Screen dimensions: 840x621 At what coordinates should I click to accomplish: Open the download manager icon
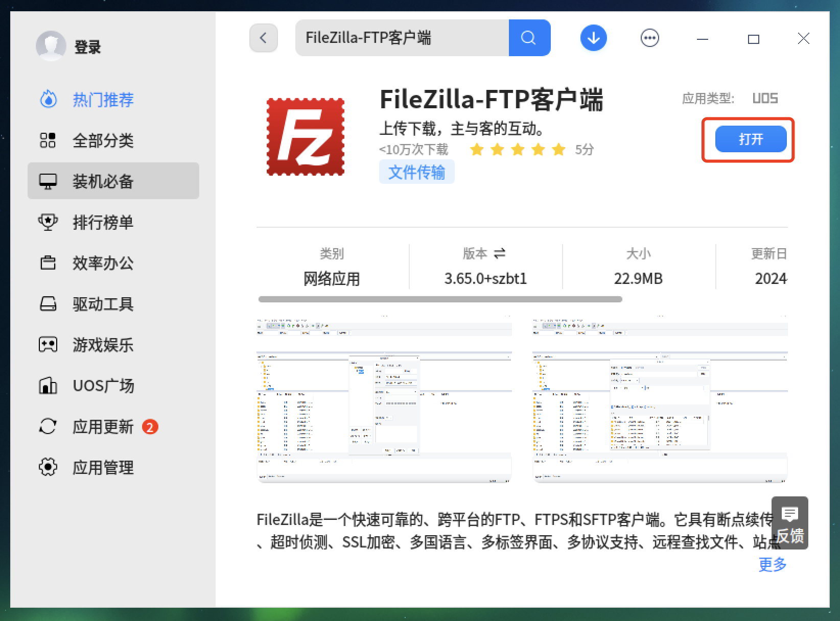coord(594,38)
